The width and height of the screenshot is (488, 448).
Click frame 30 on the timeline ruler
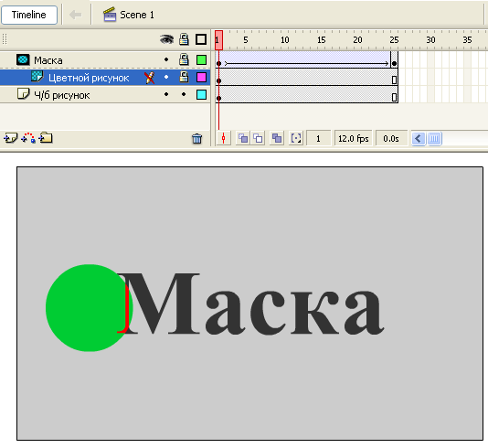[x=430, y=40]
